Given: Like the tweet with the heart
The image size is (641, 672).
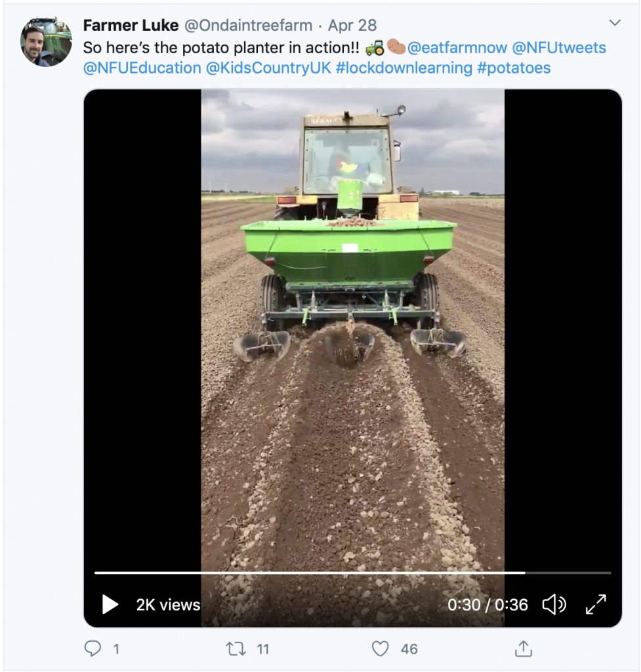Looking at the screenshot, I should click(381, 649).
